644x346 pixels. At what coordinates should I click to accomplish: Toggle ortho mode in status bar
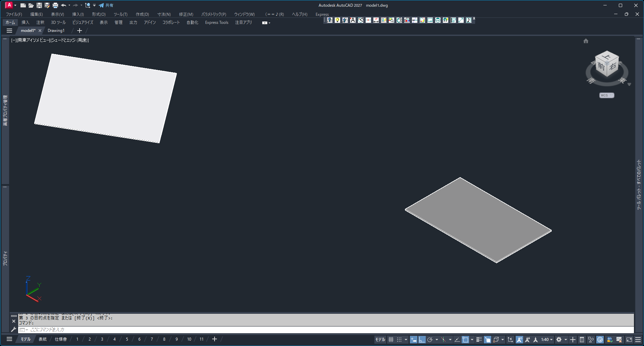point(422,340)
